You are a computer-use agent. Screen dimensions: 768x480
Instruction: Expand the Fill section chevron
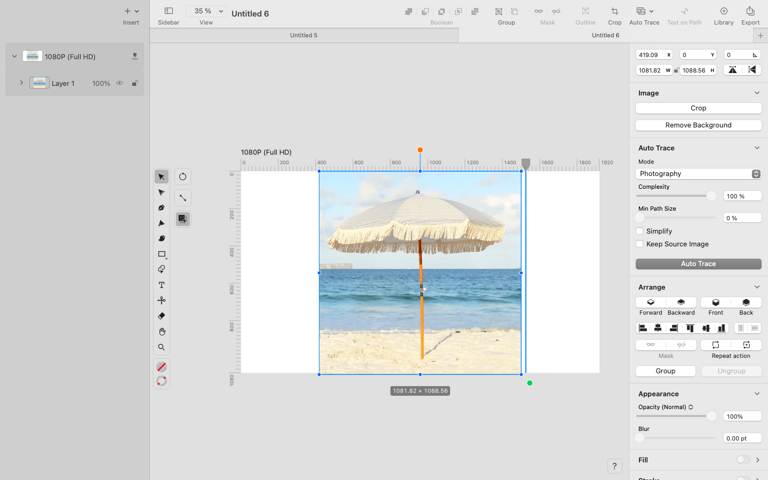(x=757, y=459)
